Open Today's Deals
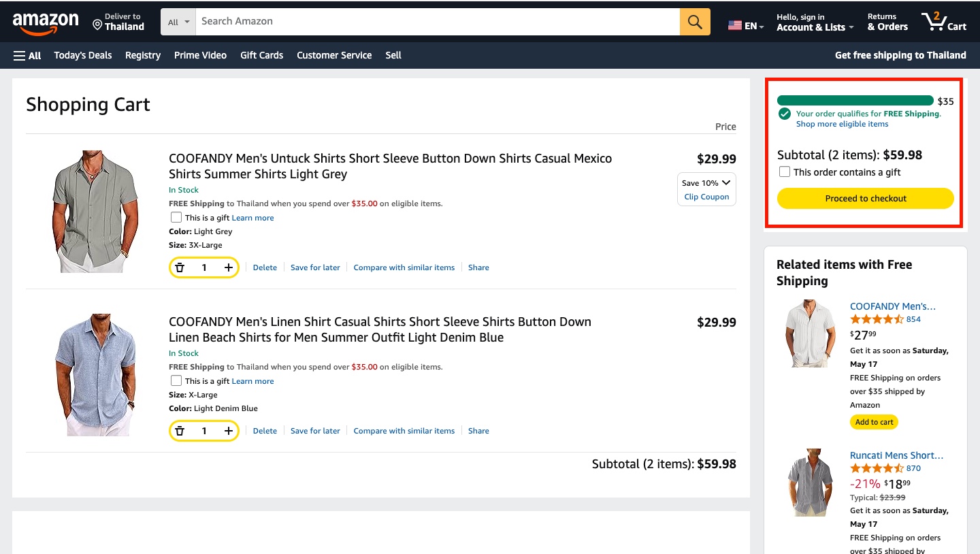Screen dimensions: 980x554 coord(83,55)
